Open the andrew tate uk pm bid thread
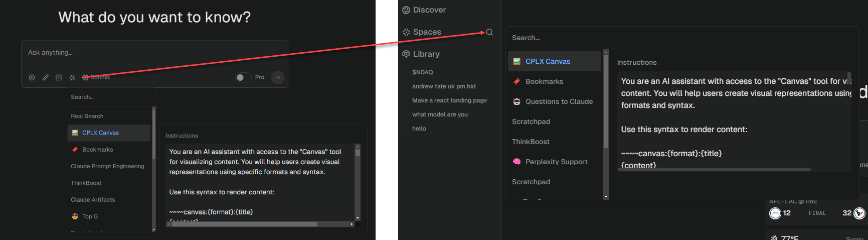Screen dimensions: 868x240 [x=444, y=86]
